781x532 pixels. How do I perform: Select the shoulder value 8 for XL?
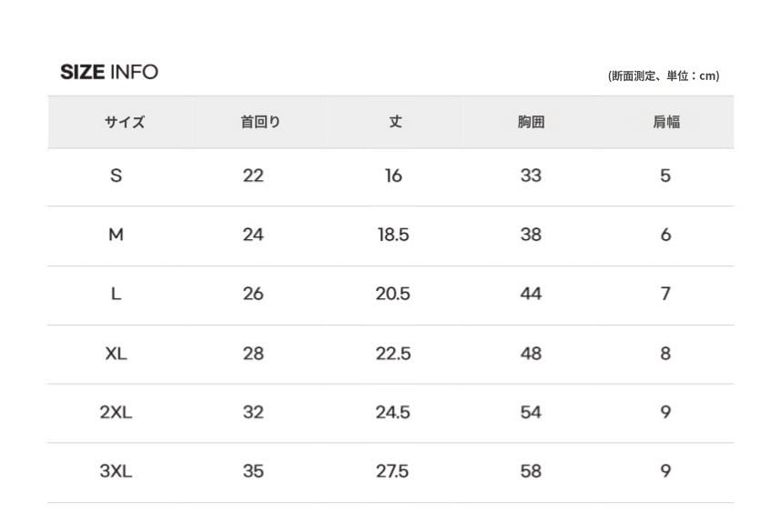tap(665, 353)
